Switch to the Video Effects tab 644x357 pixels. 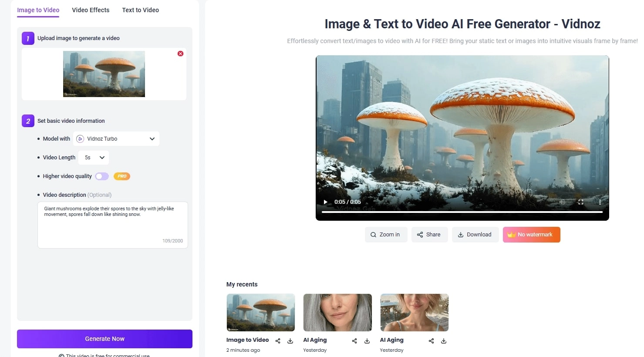tap(91, 10)
